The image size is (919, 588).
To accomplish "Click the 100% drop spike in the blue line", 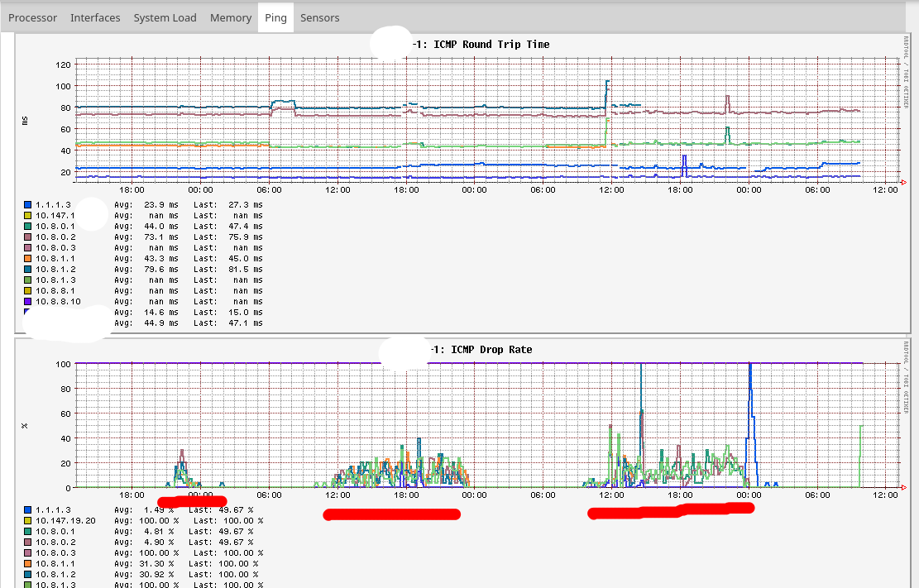I will tap(749, 366).
